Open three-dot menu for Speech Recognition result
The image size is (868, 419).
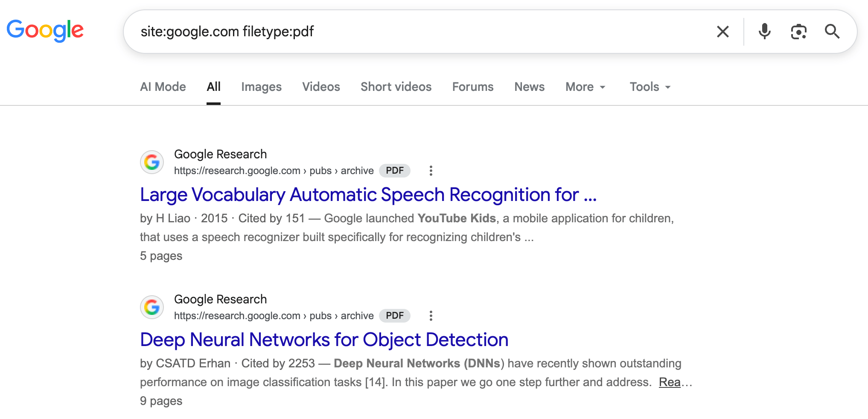coord(431,171)
